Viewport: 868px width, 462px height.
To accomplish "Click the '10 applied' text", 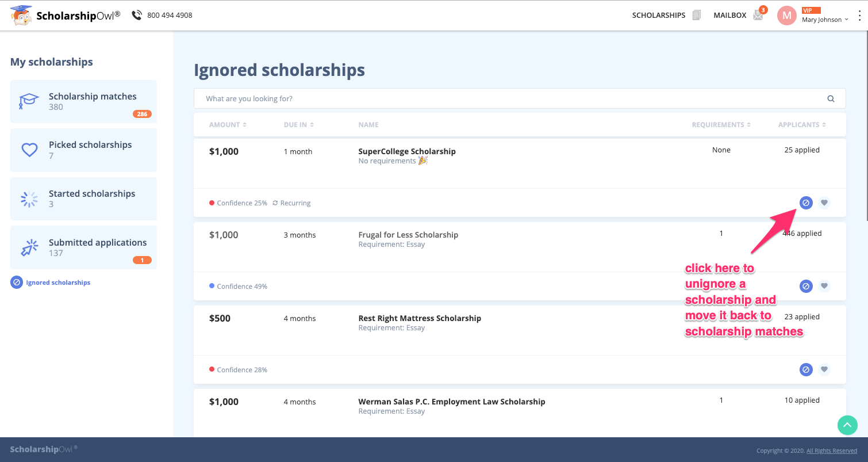I will coord(802,400).
